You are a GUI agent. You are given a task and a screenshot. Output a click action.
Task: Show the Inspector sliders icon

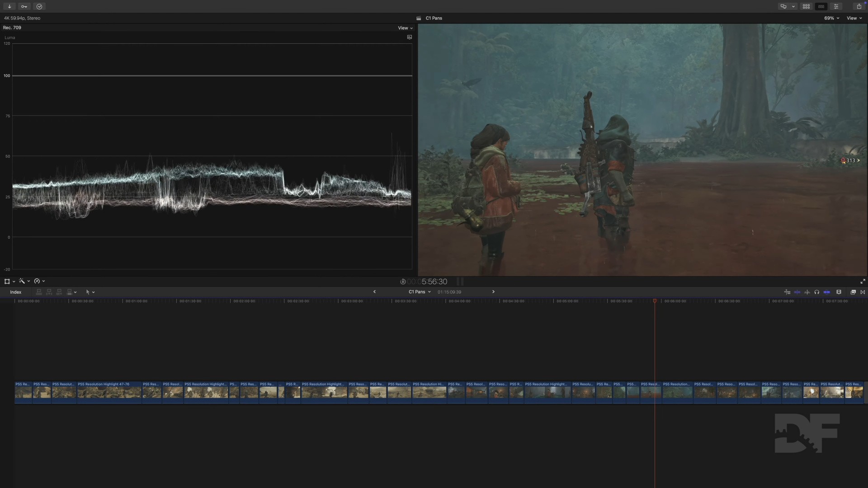click(836, 6)
